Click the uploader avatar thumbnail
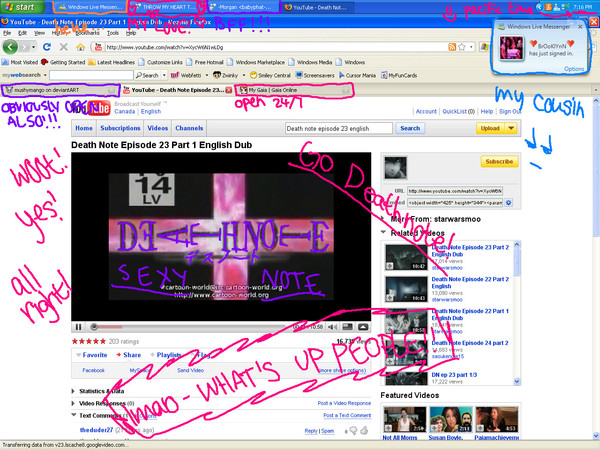The width and height of the screenshot is (600, 450). 395,168
